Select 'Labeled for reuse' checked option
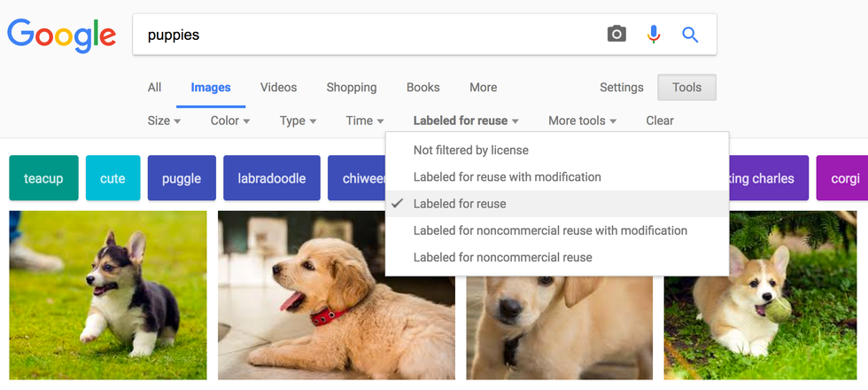The height and width of the screenshot is (390, 868). coord(460,204)
